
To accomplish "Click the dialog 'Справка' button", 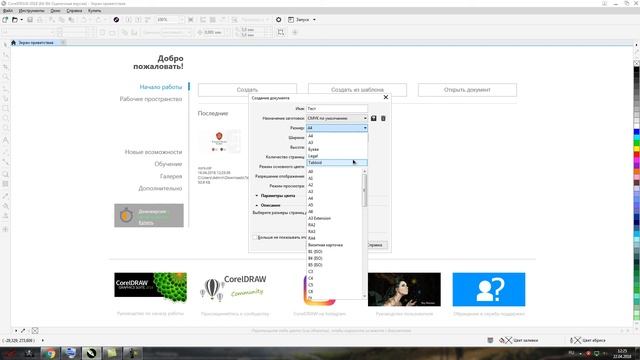I will point(377,245).
